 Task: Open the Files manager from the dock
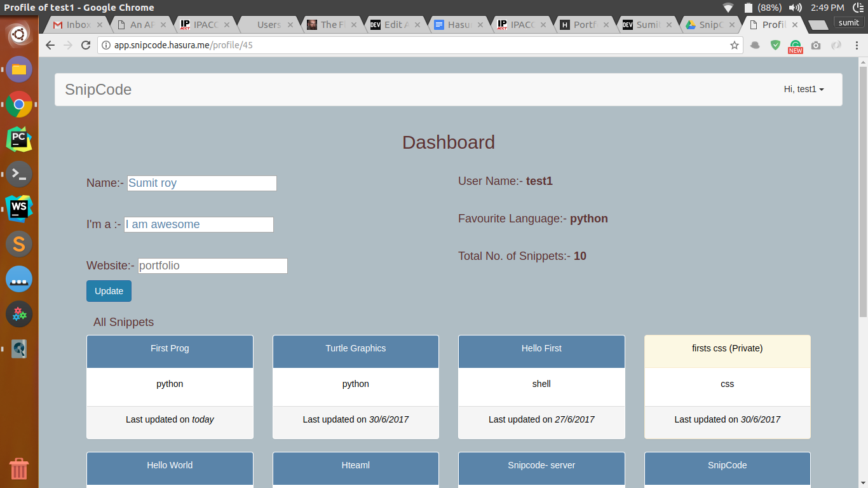[19, 69]
